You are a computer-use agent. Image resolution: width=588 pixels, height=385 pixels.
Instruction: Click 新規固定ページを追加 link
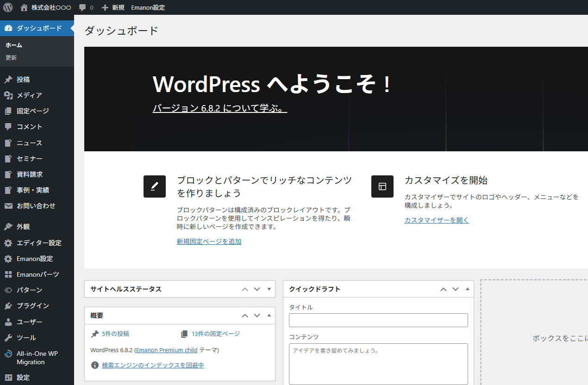(x=209, y=242)
